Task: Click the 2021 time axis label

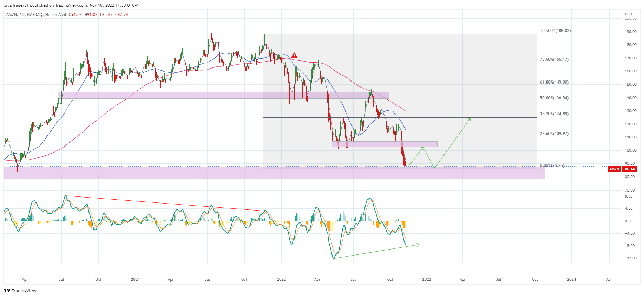Action: click(x=135, y=280)
